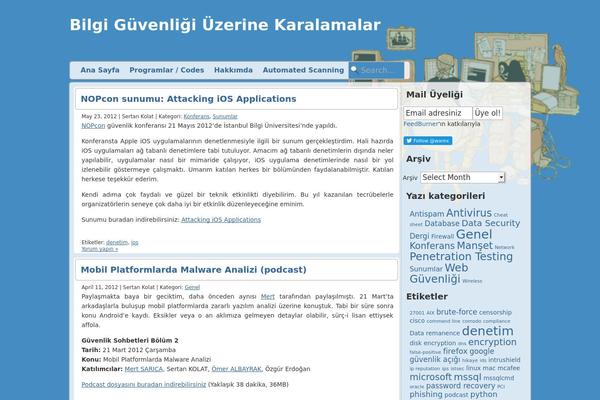Open the Firewall category
Image resolution: width=600 pixels, height=400 pixels.
click(442, 237)
